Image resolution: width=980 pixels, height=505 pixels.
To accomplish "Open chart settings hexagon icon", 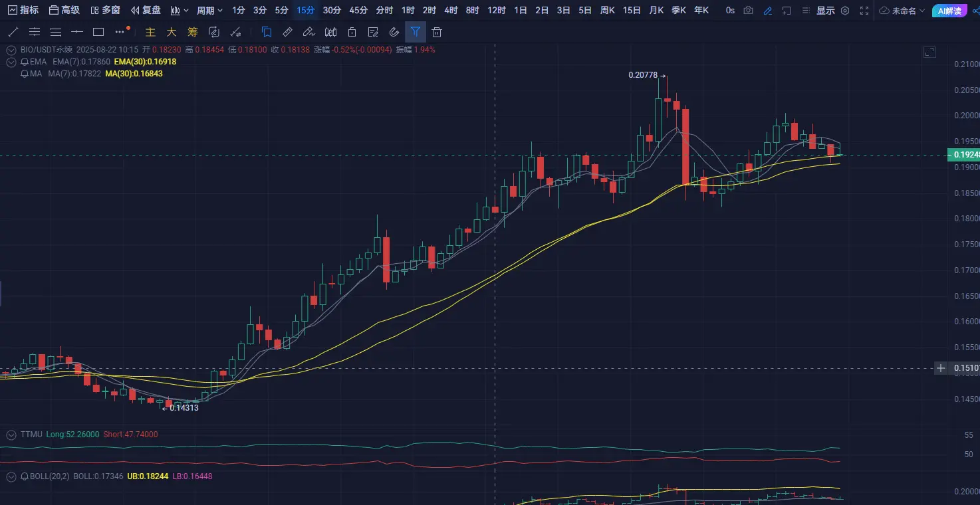I will point(845,11).
